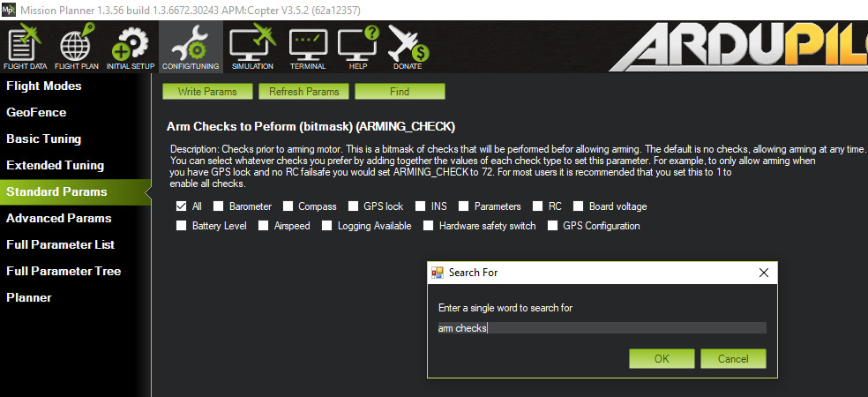Image resolution: width=868 pixels, height=397 pixels.
Task: Toggle the Battery Level checkbox
Action: 182,226
